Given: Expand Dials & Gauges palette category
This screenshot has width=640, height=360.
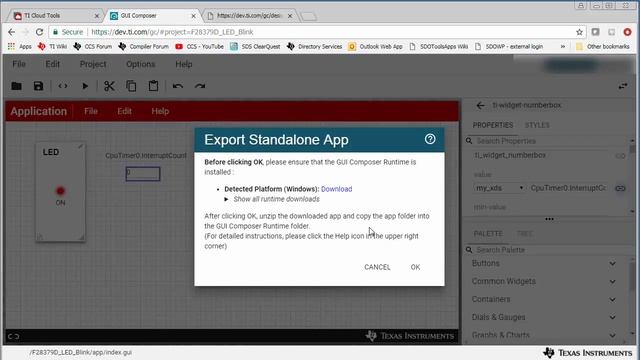Looking at the screenshot, I should [613, 318].
